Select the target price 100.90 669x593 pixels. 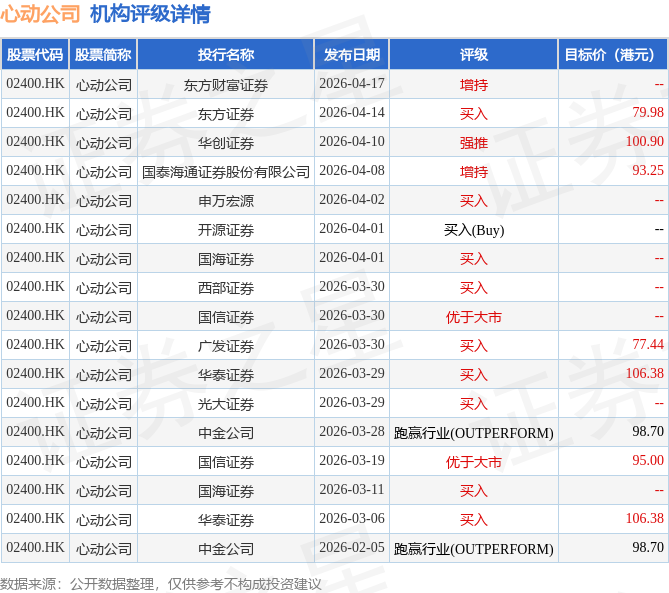click(x=644, y=143)
